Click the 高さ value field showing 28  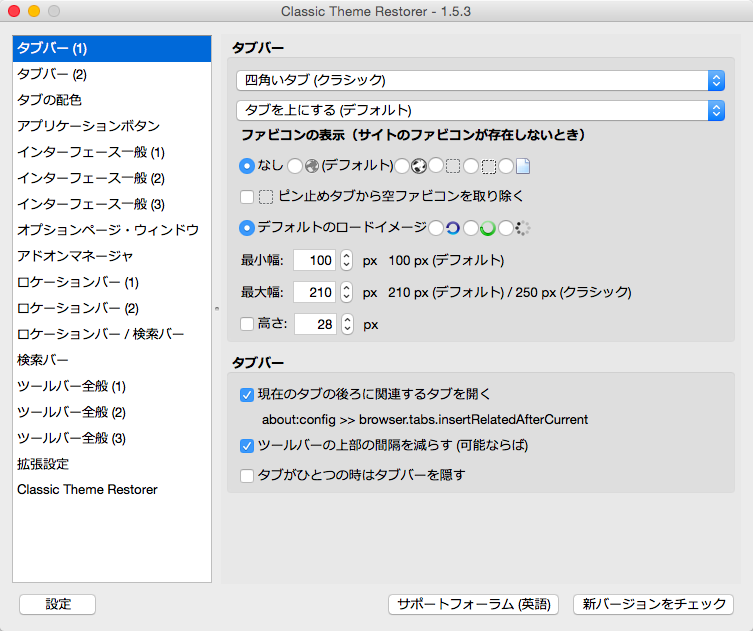click(316, 324)
